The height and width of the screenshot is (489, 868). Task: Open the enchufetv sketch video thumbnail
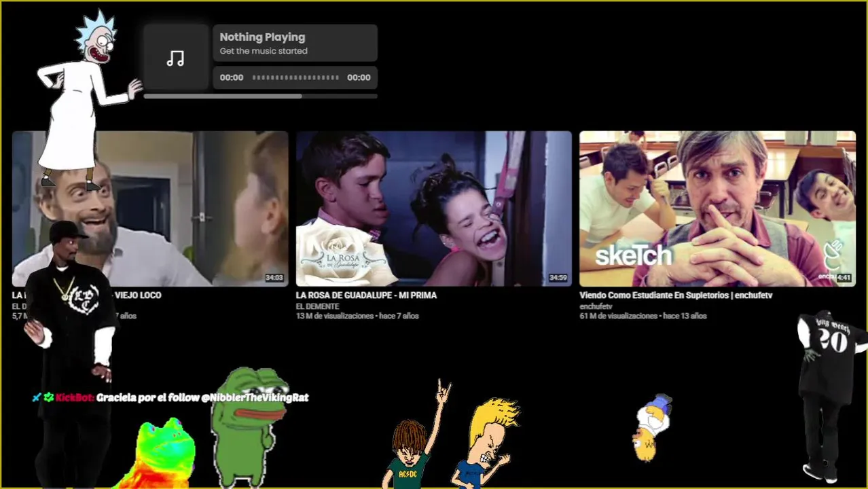pyautogui.click(x=717, y=209)
